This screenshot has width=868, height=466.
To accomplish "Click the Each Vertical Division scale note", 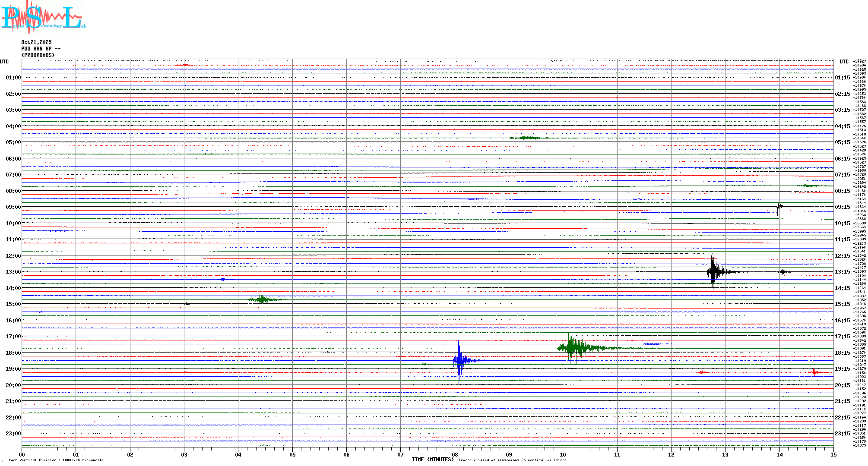I will tap(56, 460).
